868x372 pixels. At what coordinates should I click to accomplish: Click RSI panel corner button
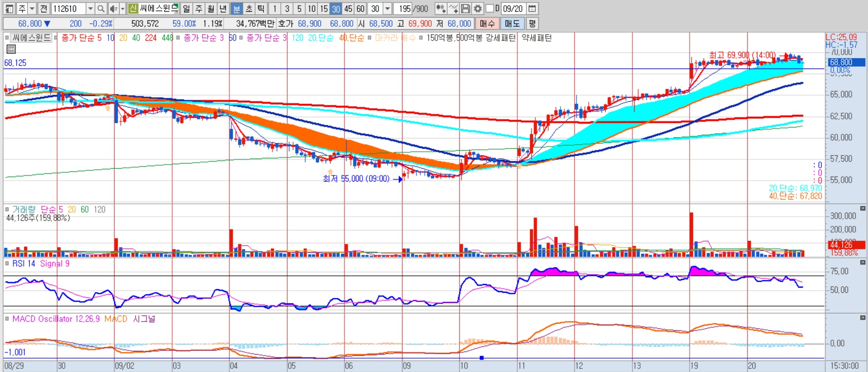click(x=862, y=262)
